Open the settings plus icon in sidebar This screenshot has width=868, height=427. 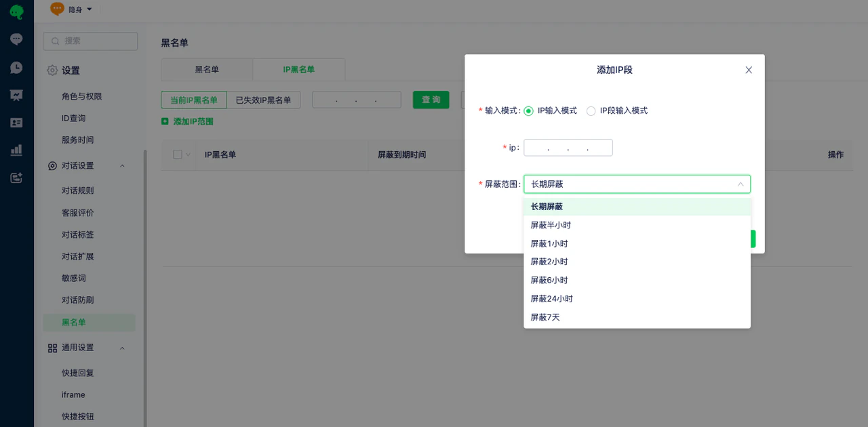pyautogui.click(x=16, y=178)
